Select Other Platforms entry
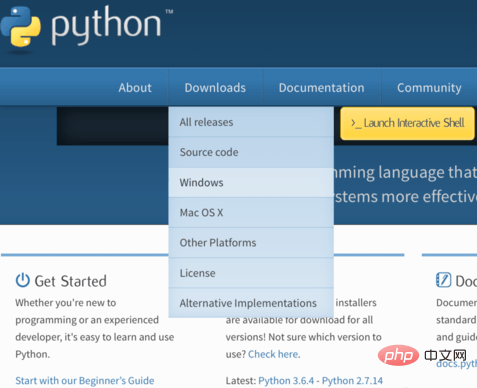Screen dimensions: 477x388 click(251, 243)
